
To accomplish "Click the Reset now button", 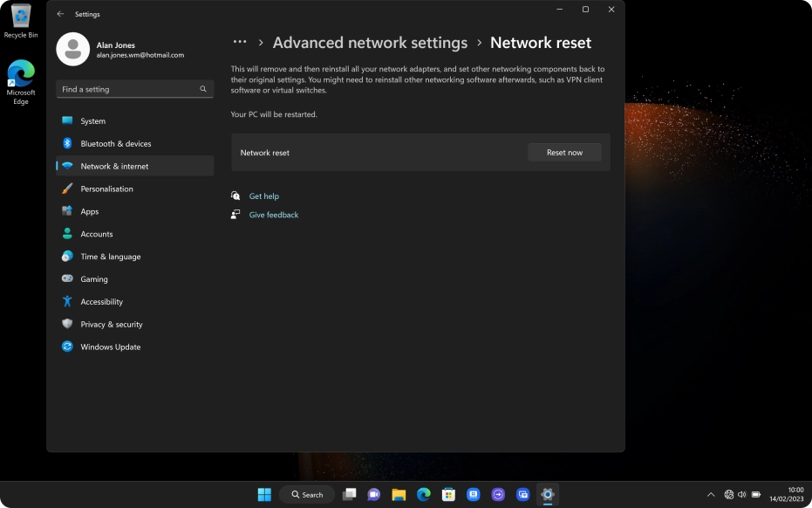I will [564, 153].
